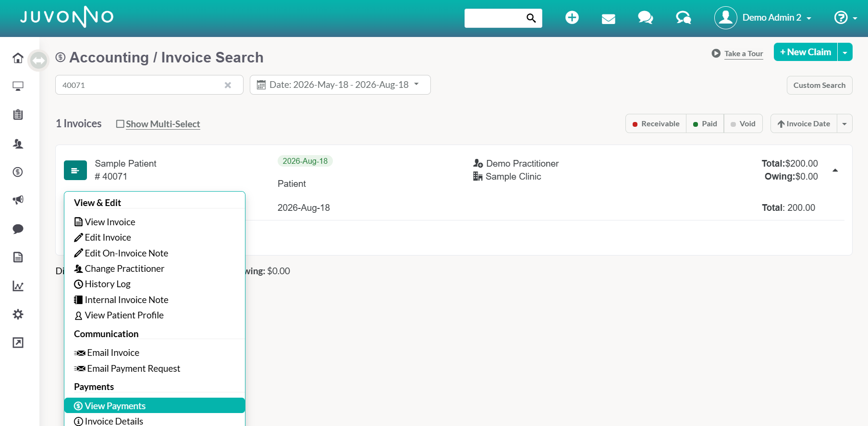Click the play icon beside Take a Tour
Viewport: 868px width, 426px height.
click(x=716, y=53)
